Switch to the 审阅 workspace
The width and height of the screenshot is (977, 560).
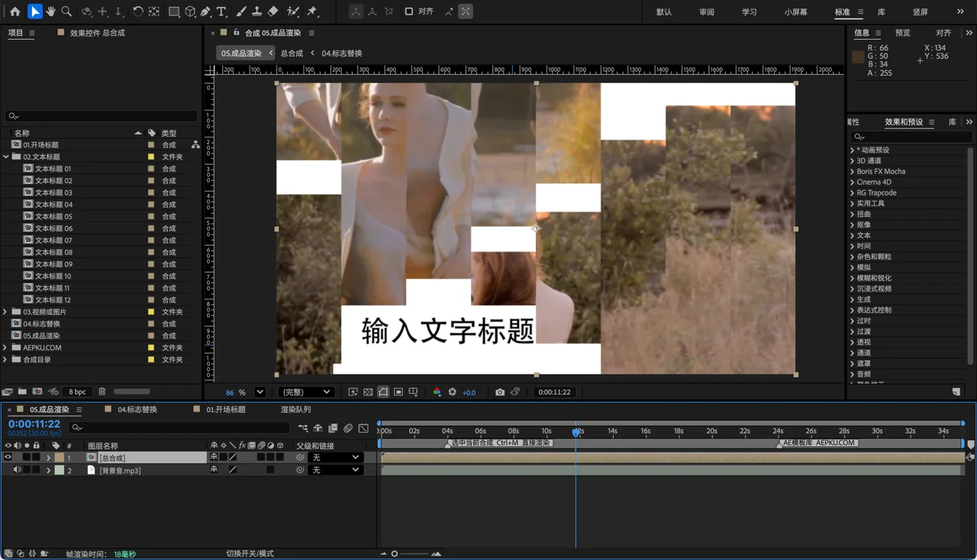[x=707, y=12]
